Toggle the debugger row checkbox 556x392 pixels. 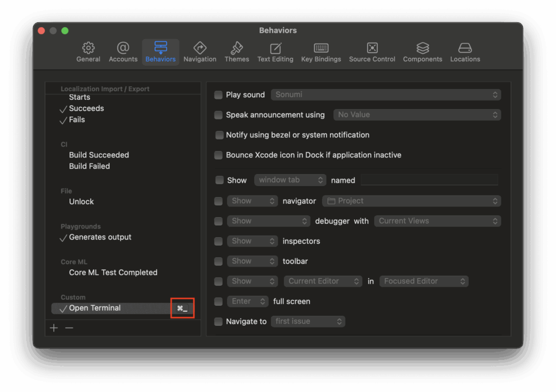(218, 221)
